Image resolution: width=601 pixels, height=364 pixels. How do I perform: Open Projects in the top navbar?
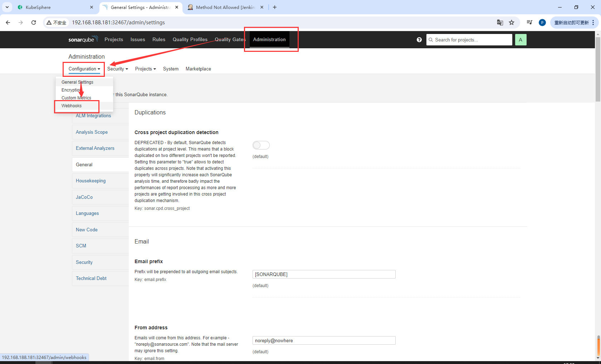tap(114, 40)
